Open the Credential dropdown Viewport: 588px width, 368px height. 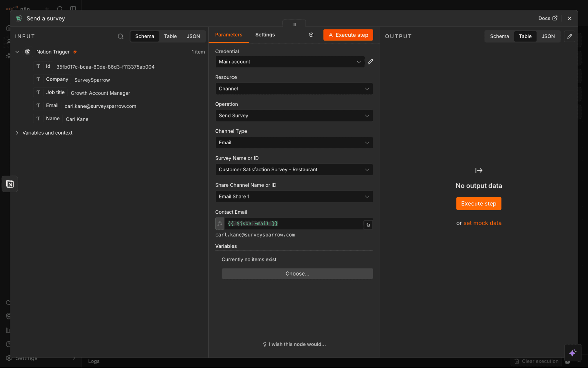(290, 62)
